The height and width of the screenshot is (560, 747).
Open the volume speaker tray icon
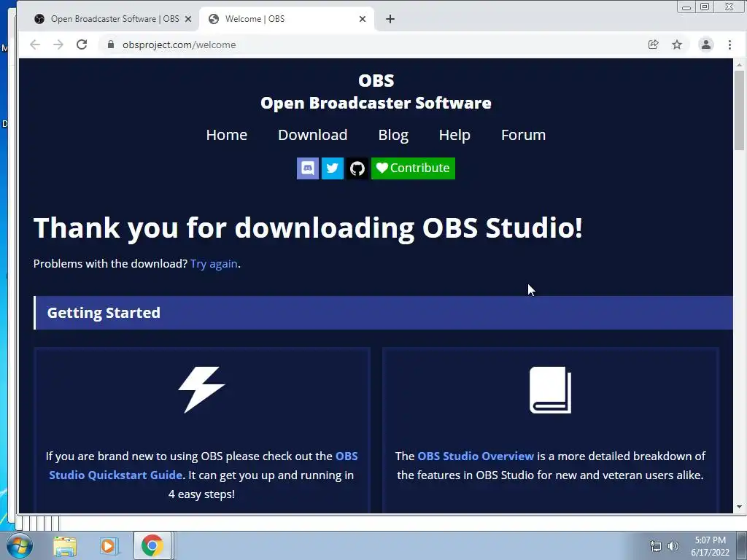click(673, 546)
